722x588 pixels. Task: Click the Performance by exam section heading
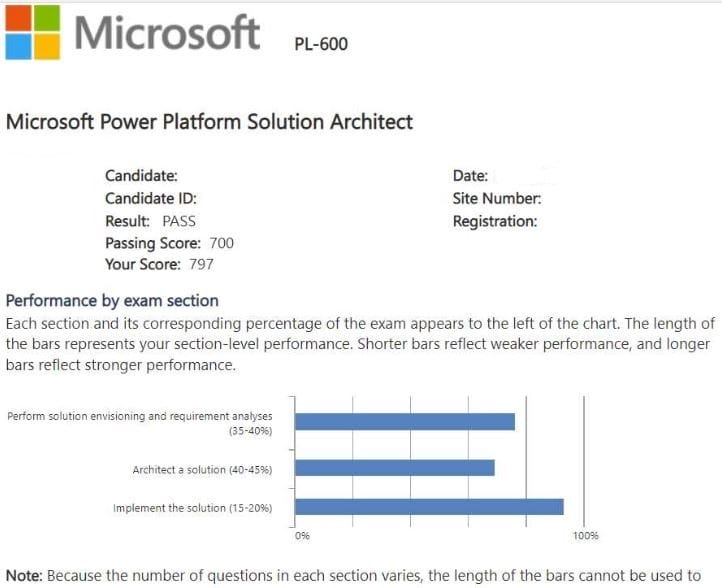click(112, 300)
